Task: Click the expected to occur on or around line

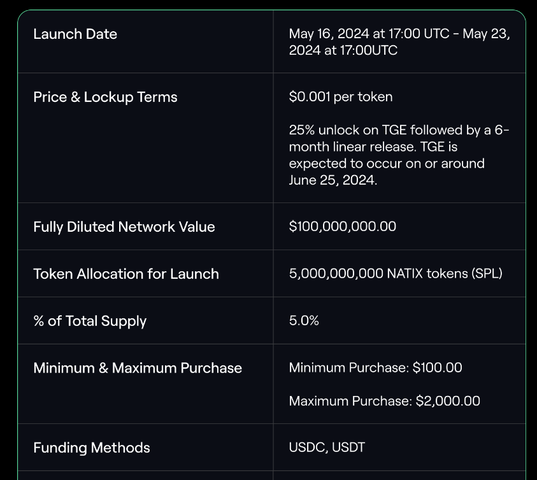Action: point(387,164)
